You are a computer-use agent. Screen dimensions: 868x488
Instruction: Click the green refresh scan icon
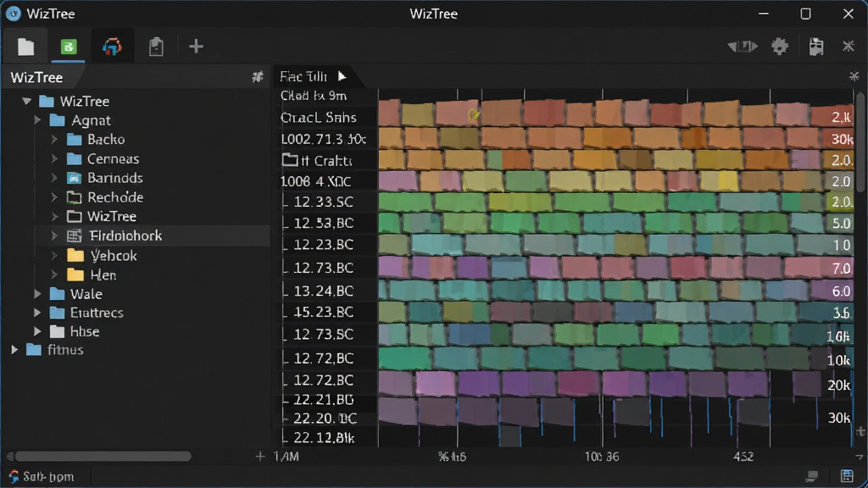(69, 47)
